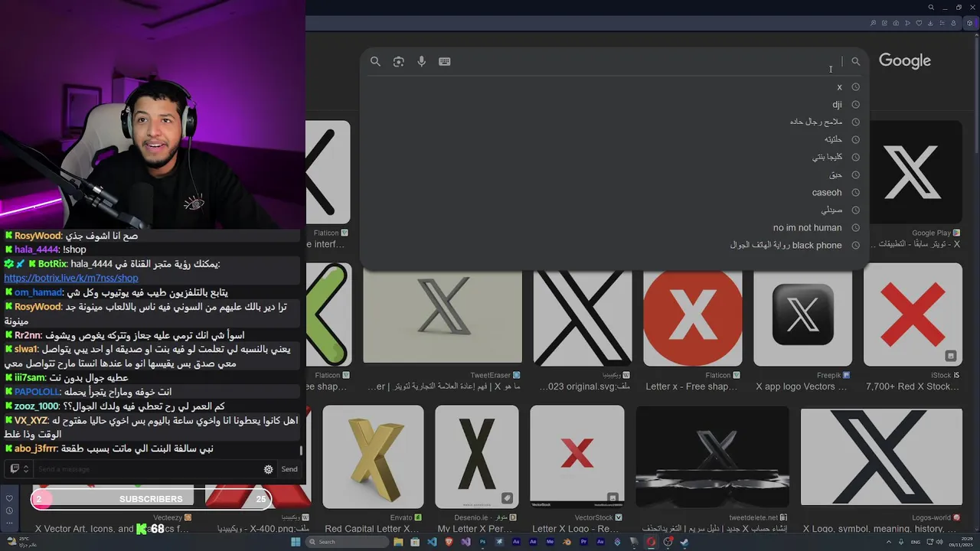This screenshot has height=551, width=980.
Task: Open the Windows Start button
Action: 296,542
